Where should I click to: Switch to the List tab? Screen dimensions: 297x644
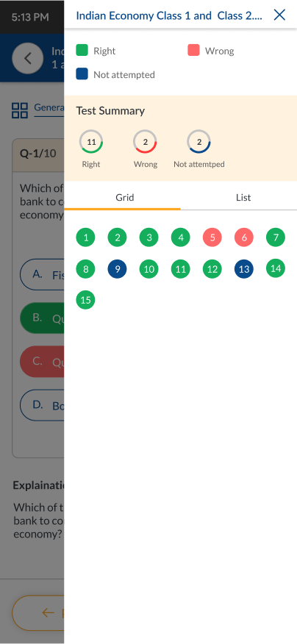tap(243, 198)
